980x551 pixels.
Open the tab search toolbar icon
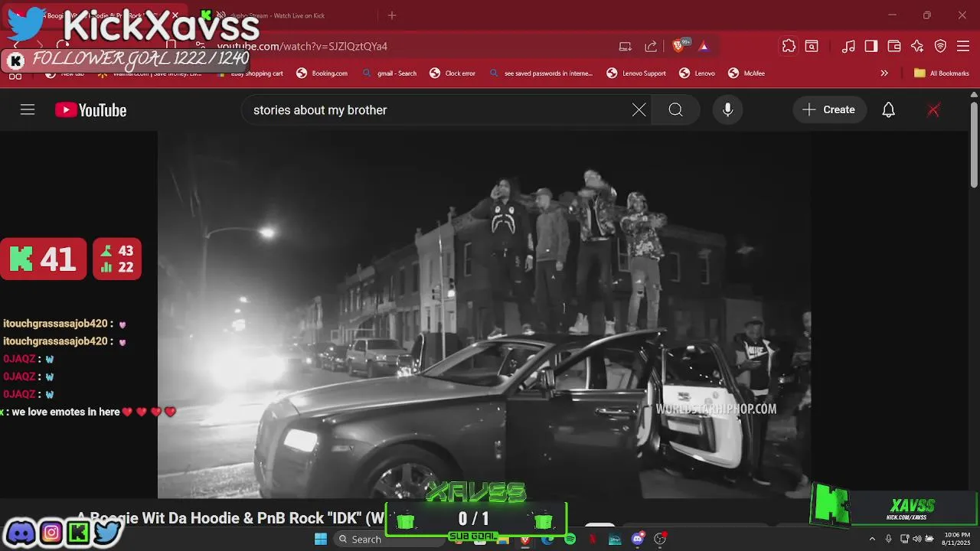click(x=812, y=46)
